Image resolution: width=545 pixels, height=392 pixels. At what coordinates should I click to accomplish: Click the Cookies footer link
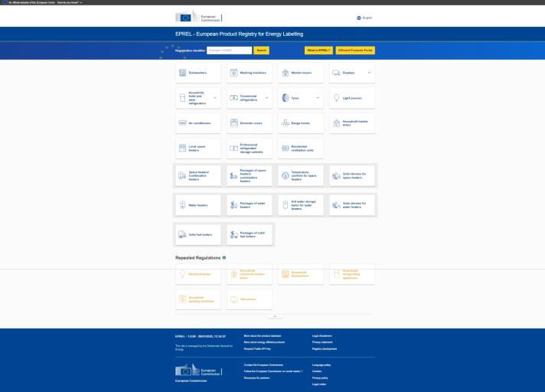pyautogui.click(x=317, y=371)
